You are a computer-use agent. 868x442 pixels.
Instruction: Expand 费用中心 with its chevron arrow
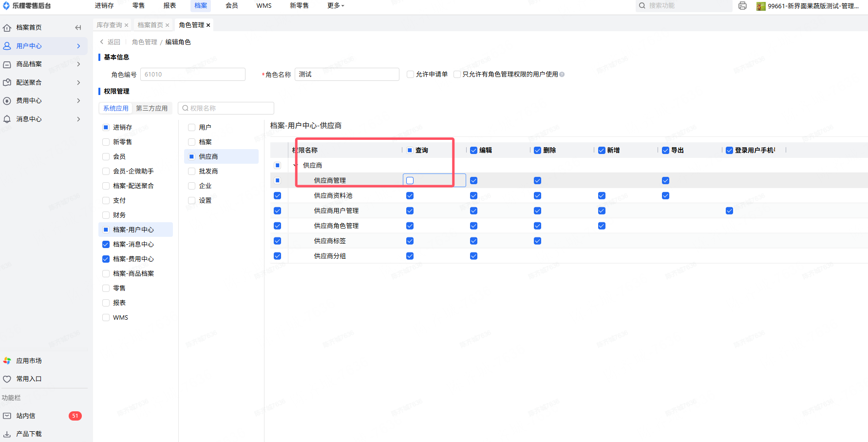tap(78, 101)
